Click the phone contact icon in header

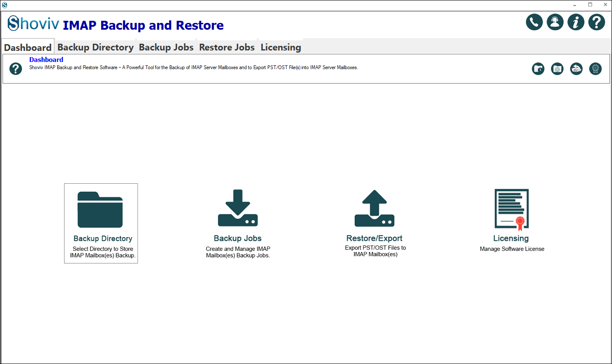point(534,22)
